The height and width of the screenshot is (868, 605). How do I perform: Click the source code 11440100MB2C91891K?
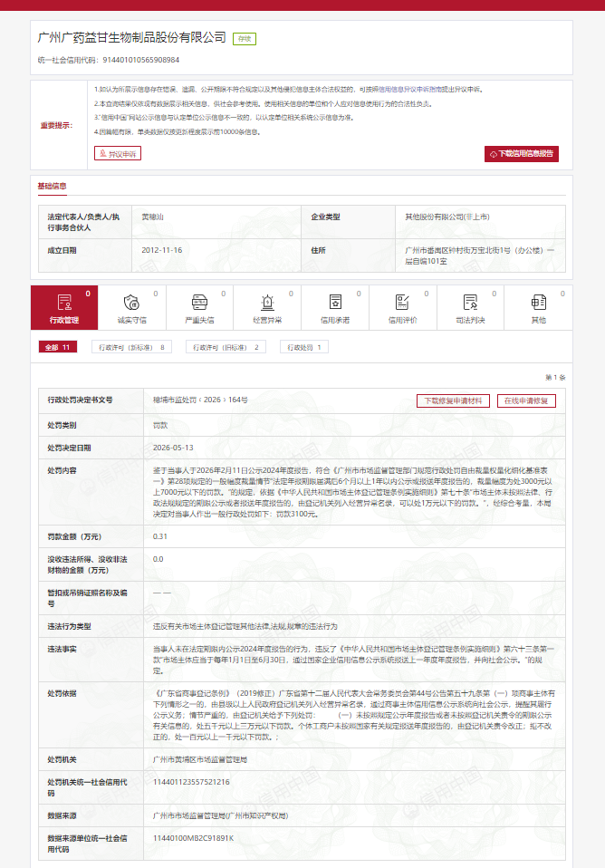coord(193,838)
